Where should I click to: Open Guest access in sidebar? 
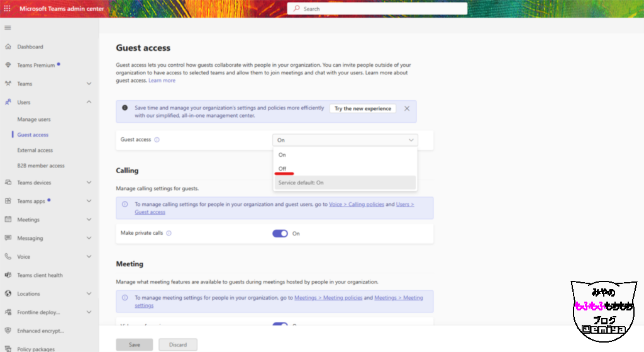pyautogui.click(x=33, y=135)
